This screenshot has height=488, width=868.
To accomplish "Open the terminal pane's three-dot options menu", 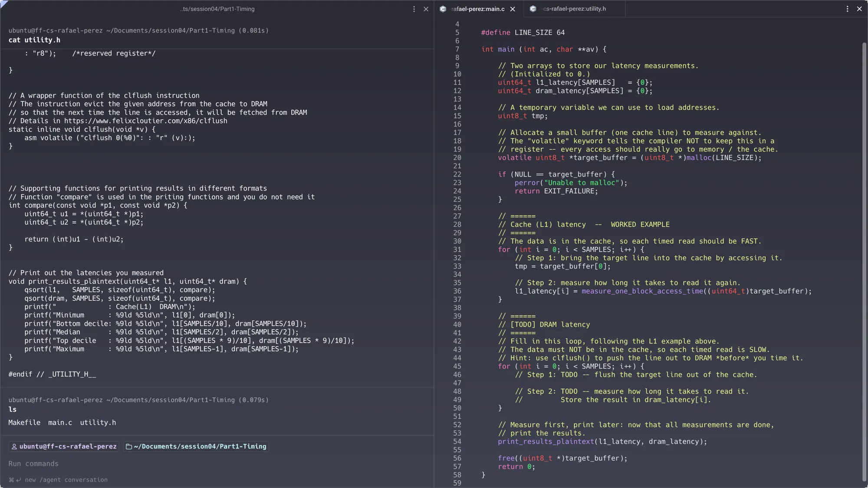I will click(x=414, y=9).
